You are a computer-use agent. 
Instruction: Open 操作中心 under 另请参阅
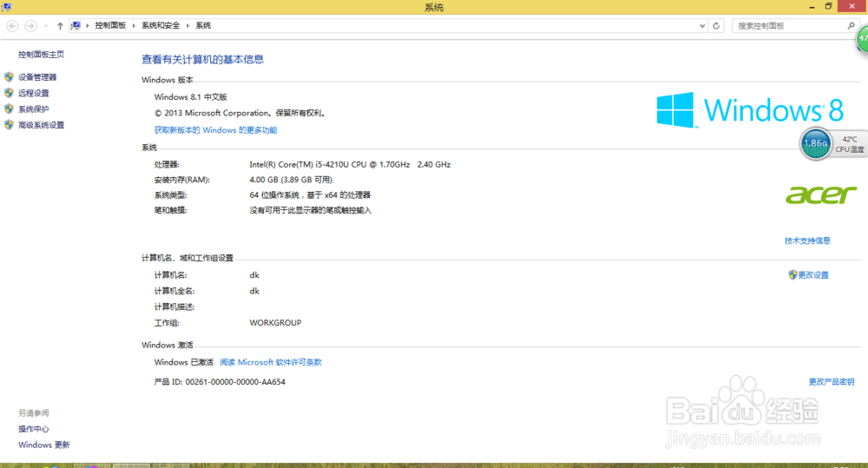coord(34,429)
